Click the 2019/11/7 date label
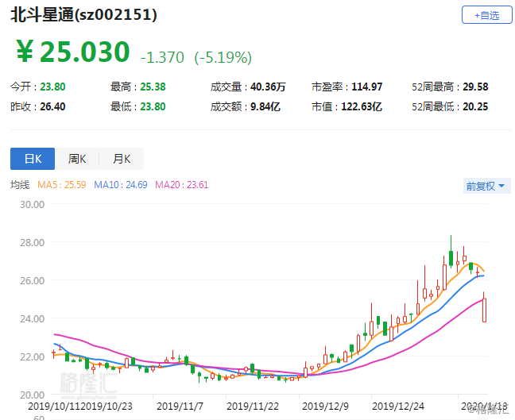The image size is (515, 420). (180, 407)
